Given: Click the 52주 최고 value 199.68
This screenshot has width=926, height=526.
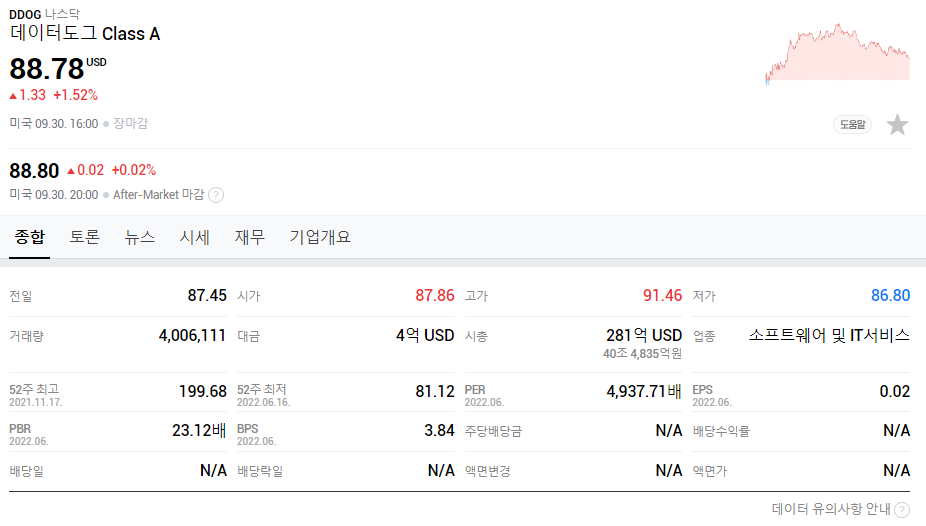Looking at the screenshot, I should coord(203,391).
